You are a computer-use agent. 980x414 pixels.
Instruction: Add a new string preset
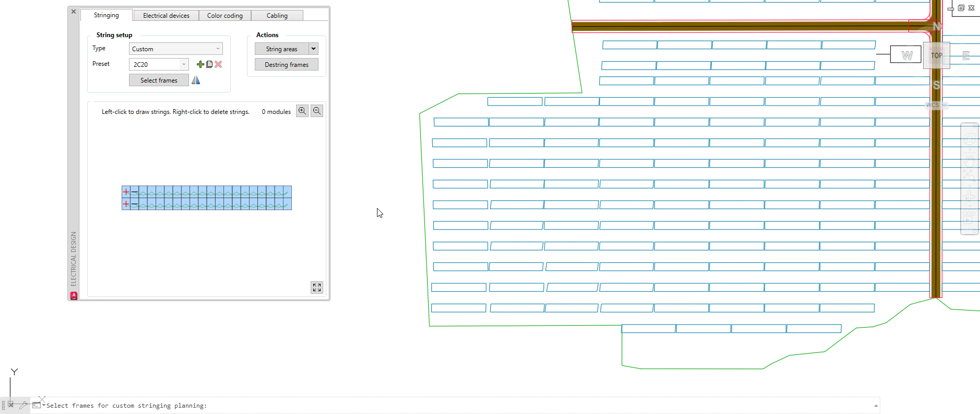coord(200,64)
